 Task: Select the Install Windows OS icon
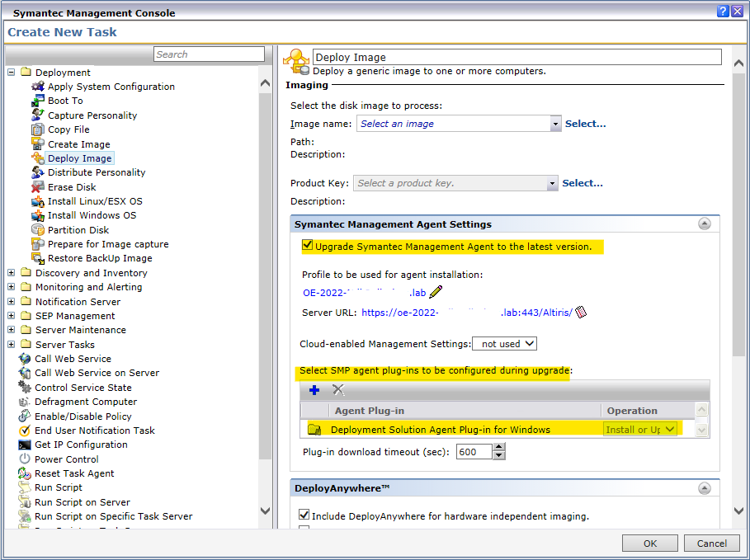click(x=37, y=215)
